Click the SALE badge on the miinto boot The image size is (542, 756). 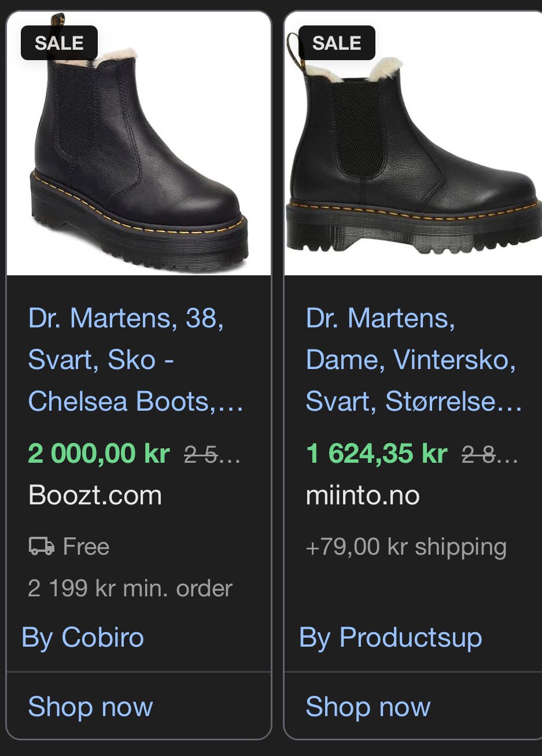(337, 43)
